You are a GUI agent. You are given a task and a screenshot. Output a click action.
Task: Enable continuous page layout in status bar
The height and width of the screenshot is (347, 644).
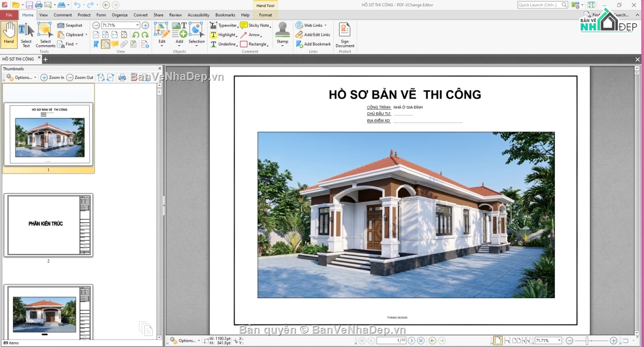pos(507,341)
